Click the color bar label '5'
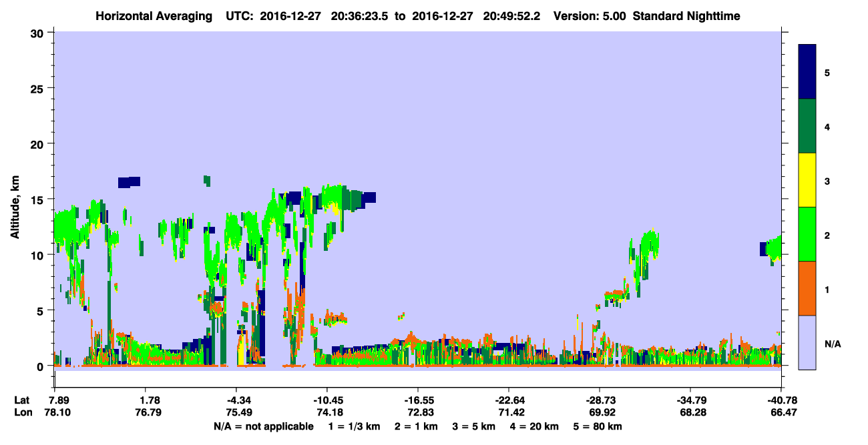The image size is (868, 445). (x=827, y=72)
